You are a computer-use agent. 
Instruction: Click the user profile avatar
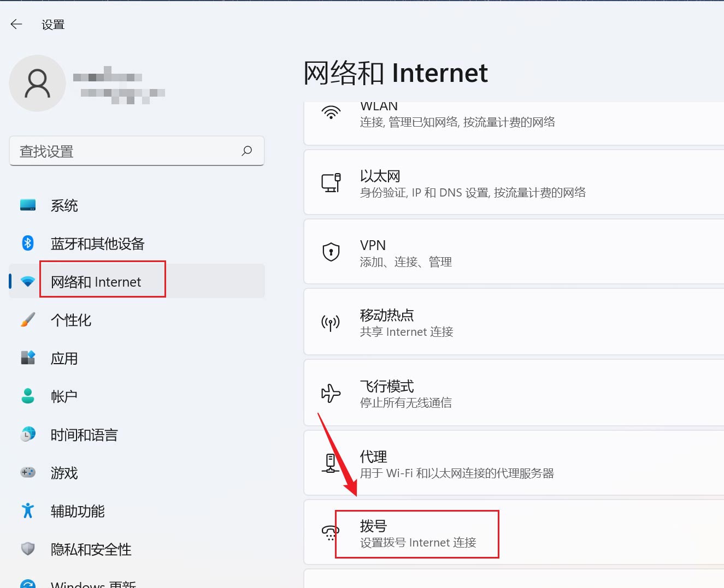(38, 84)
